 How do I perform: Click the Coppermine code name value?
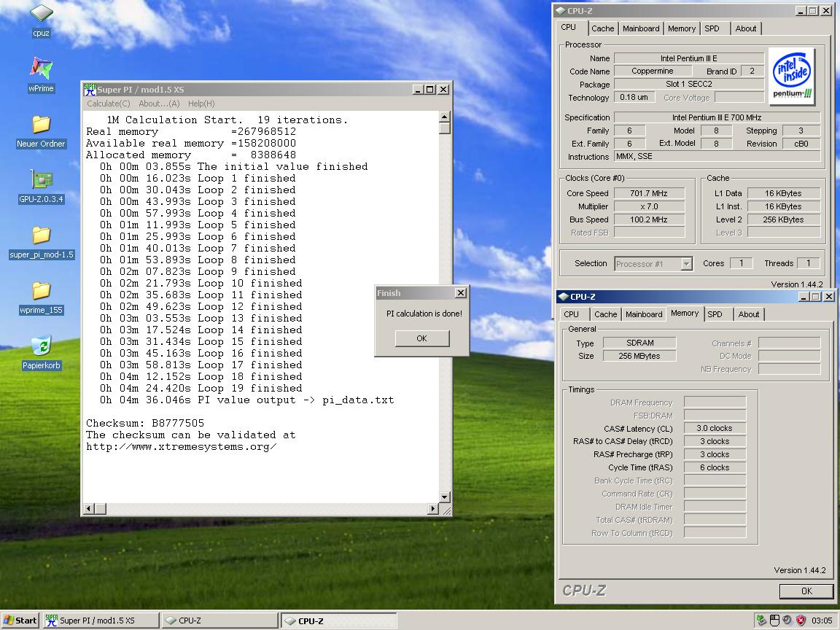point(652,71)
